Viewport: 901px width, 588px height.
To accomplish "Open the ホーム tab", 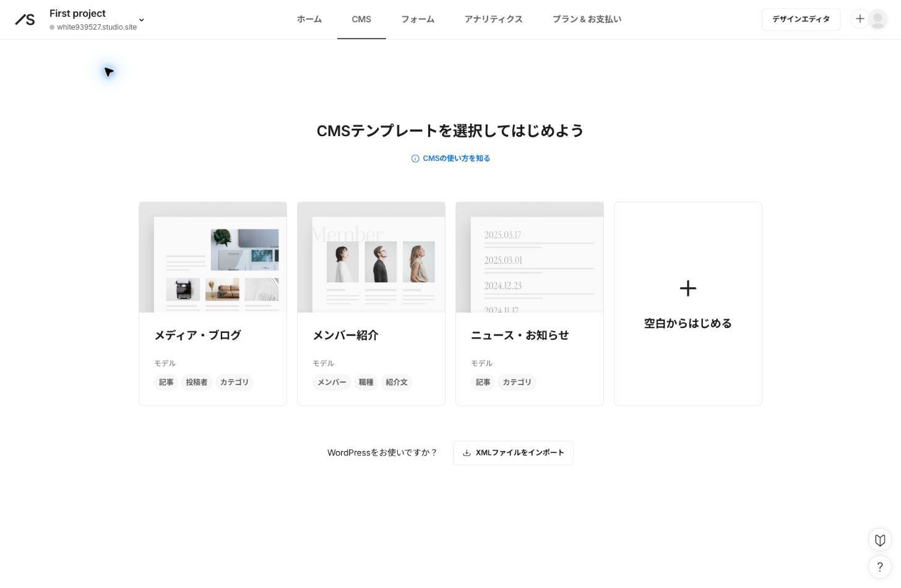I will (x=309, y=19).
